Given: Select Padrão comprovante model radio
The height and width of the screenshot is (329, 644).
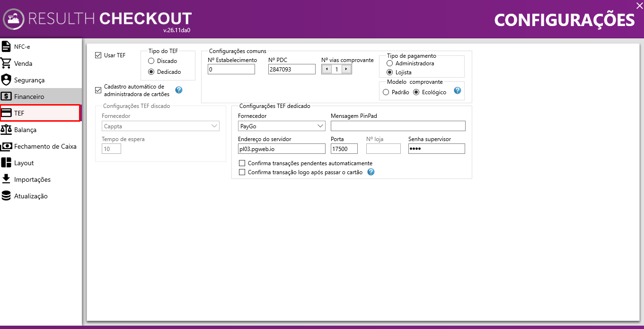Looking at the screenshot, I should (386, 92).
